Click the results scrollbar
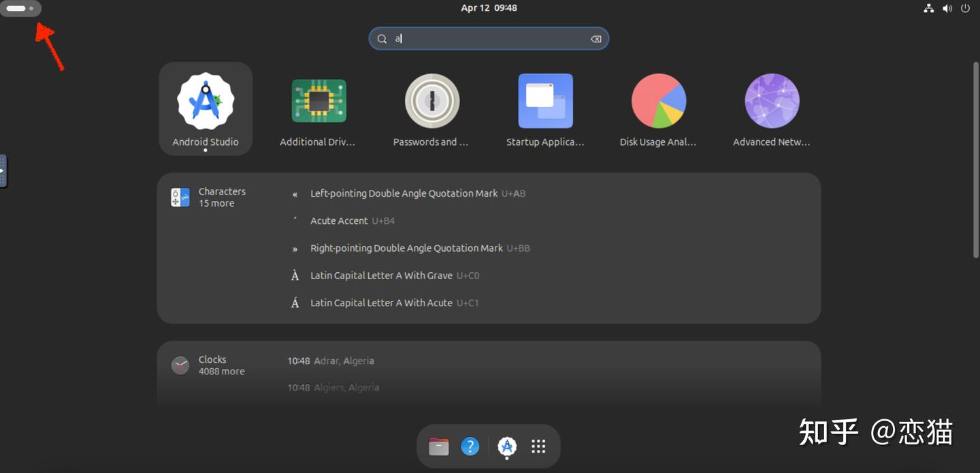Image resolution: width=980 pixels, height=473 pixels. [x=976, y=160]
